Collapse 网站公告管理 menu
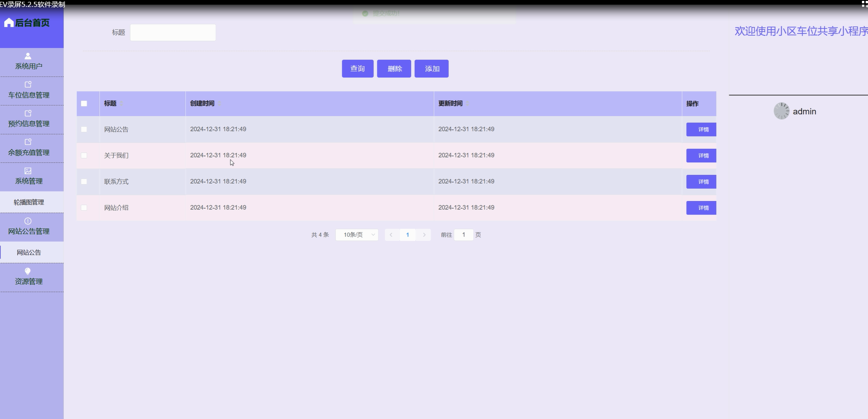The width and height of the screenshot is (868, 419). (x=31, y=227)
